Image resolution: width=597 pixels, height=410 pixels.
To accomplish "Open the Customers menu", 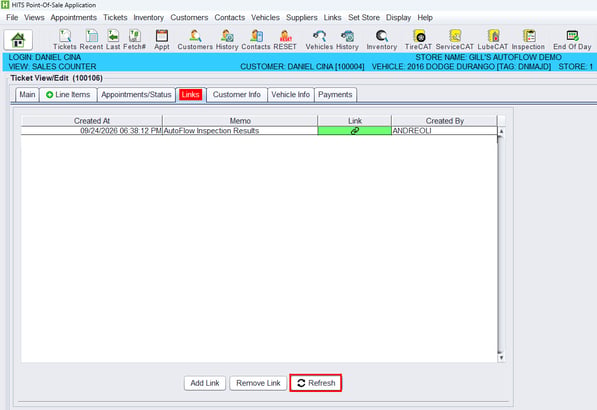I will [189, 18].
